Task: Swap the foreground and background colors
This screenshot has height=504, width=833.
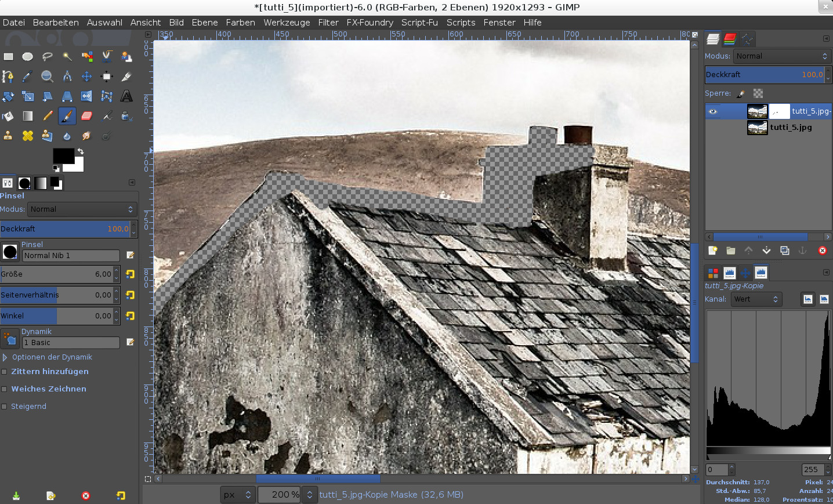Action: click(x=81, y=151)
